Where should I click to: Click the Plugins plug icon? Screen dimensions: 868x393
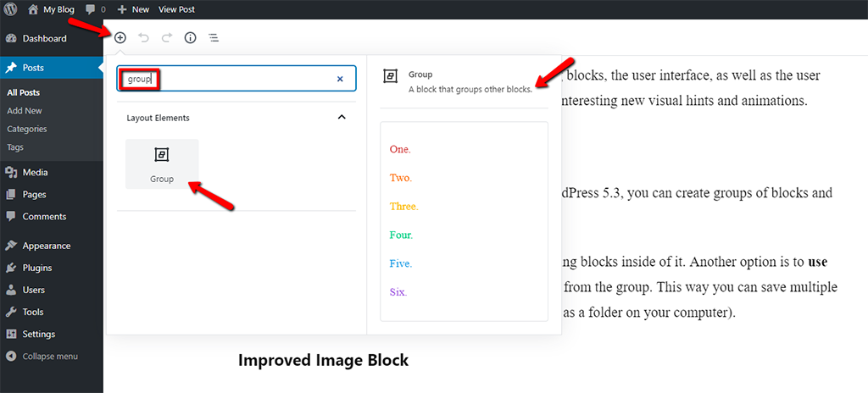(11, 268)
